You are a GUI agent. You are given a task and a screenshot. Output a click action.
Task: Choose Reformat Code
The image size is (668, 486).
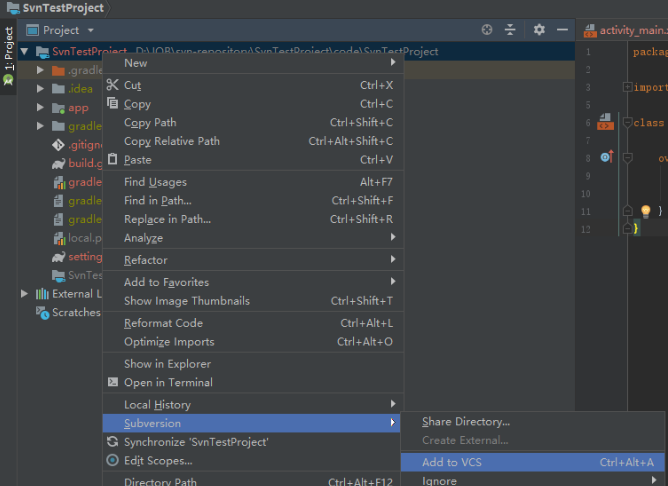(253, 323)
